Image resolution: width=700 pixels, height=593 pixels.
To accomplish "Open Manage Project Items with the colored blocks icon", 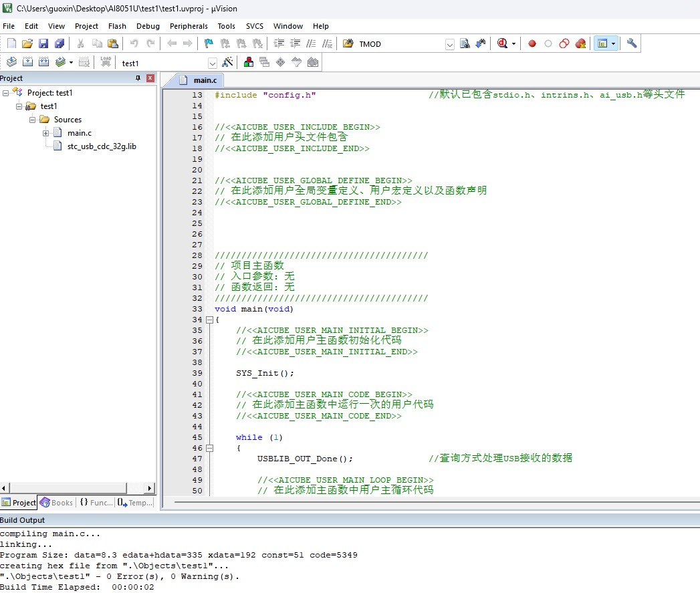I will (x=249, y=62).
